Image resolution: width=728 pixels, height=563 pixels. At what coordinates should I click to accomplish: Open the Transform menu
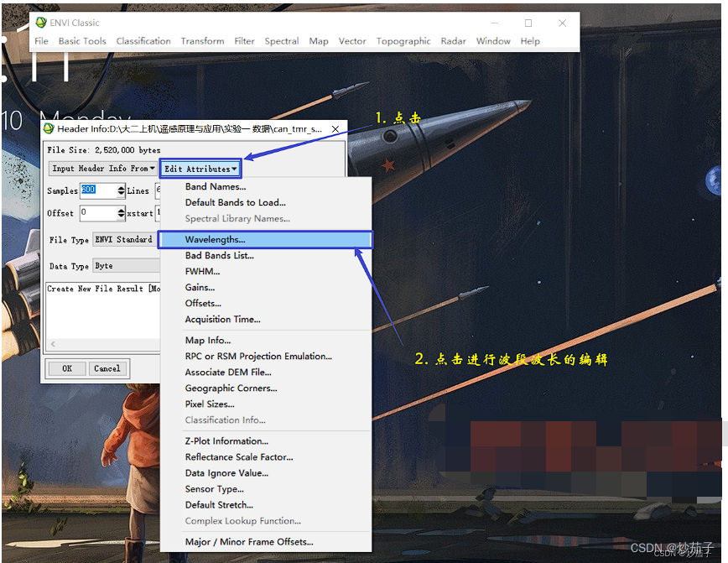[202, 41]
